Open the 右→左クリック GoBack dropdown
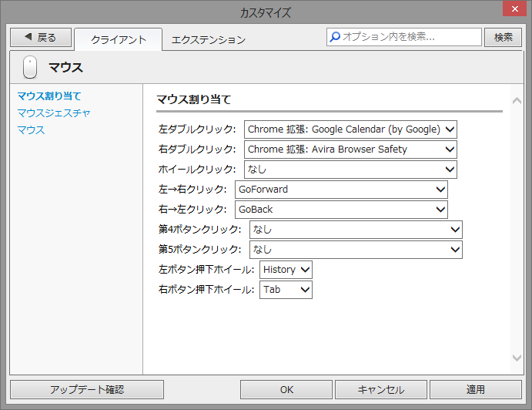 click(x=341, y=209)
